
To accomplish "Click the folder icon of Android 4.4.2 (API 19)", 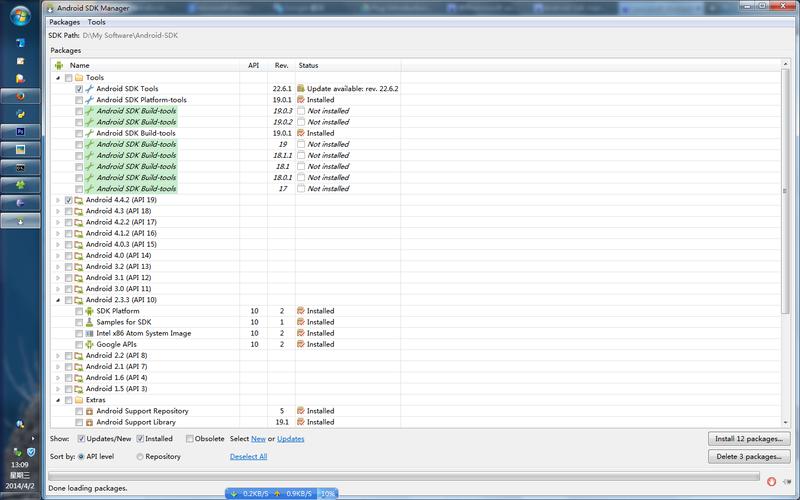I will tap(79, 200).
